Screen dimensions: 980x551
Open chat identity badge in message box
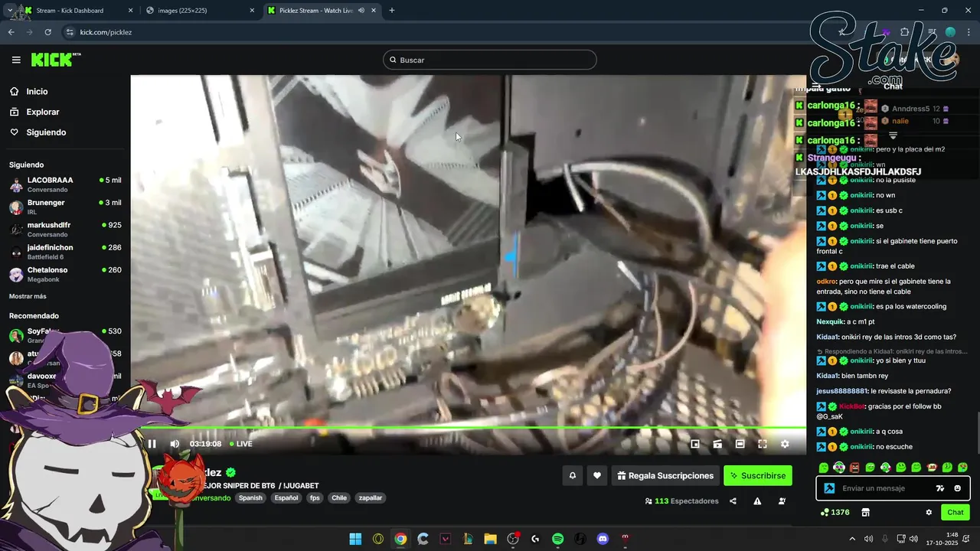(x=829, y=488)
